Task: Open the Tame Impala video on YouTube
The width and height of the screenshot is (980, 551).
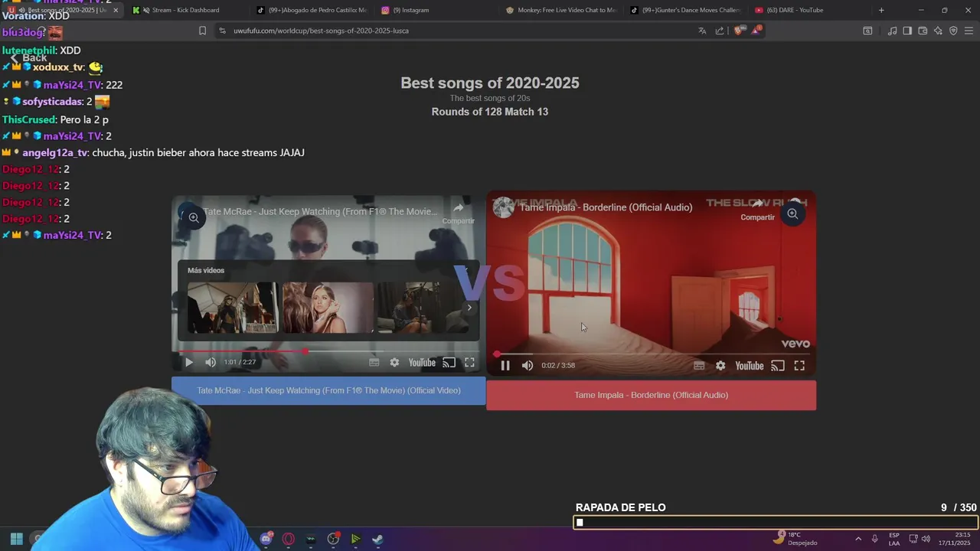Action: point(750,366)
